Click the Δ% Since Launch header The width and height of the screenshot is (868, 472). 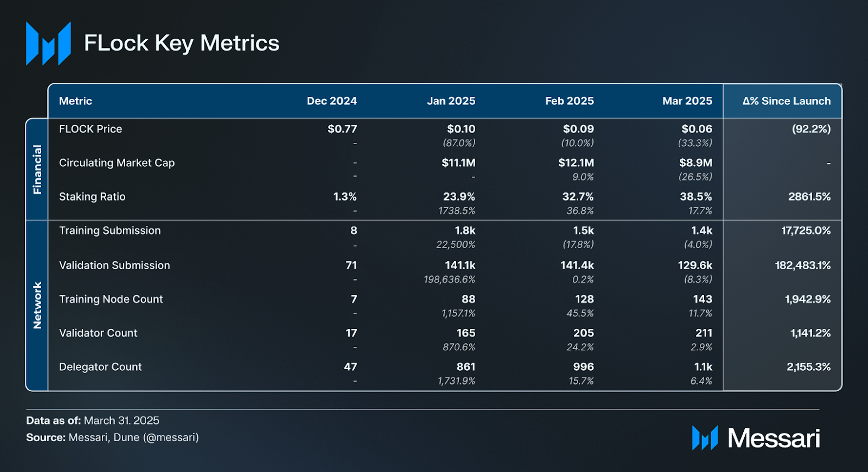(x=787, y=101)
